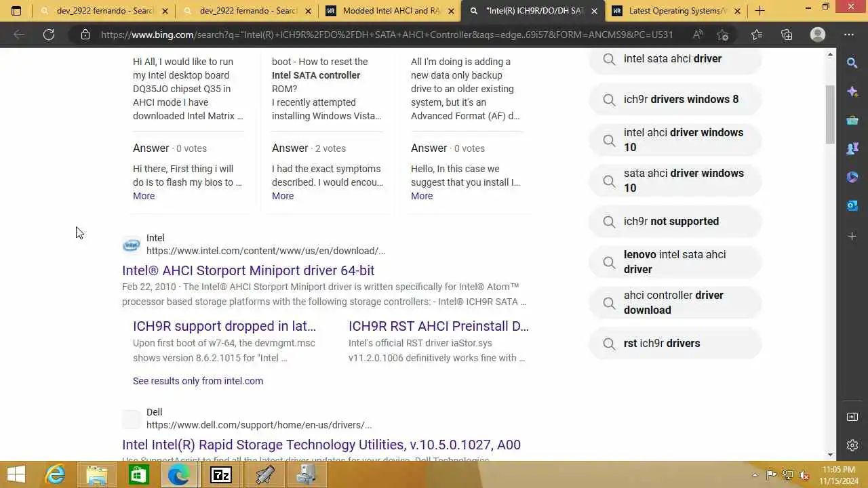Open Internet Explorer from taskbar
Viewport: 868px width, 488px height.
click(x=56, y=474)
